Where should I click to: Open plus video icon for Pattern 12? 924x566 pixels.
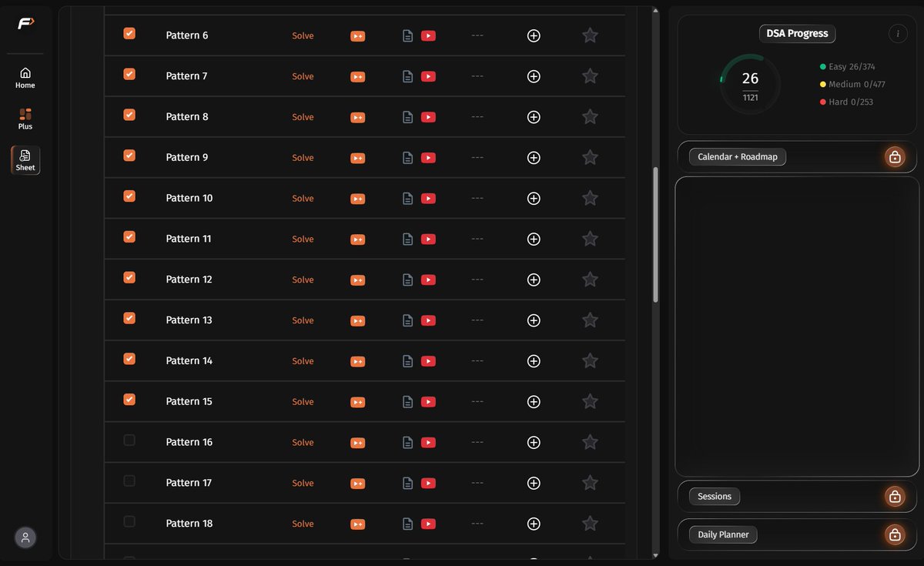tap(357, 280)
